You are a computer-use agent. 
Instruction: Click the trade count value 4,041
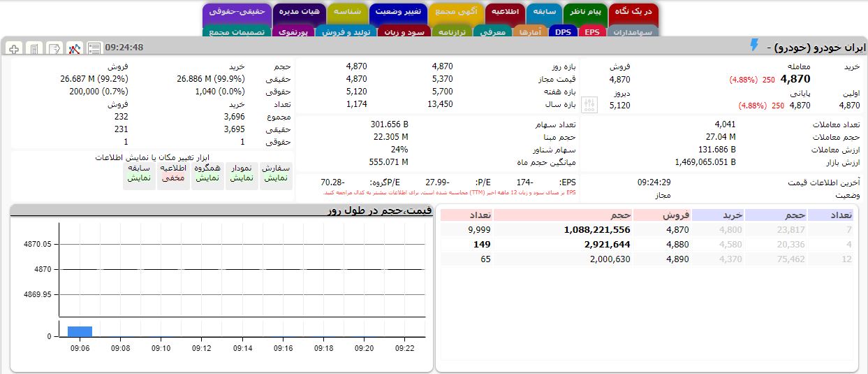[x=725, y=124]
